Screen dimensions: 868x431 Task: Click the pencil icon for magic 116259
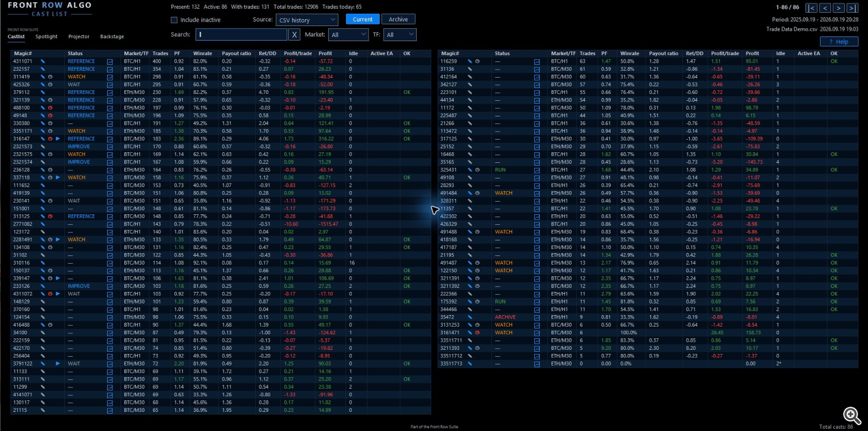click(470, 61)
